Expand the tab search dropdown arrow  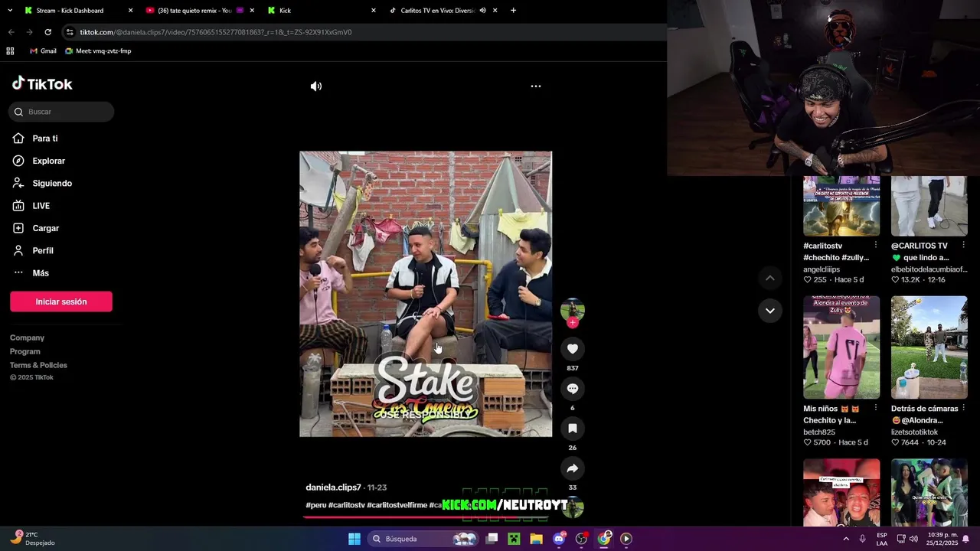point(10,11)
